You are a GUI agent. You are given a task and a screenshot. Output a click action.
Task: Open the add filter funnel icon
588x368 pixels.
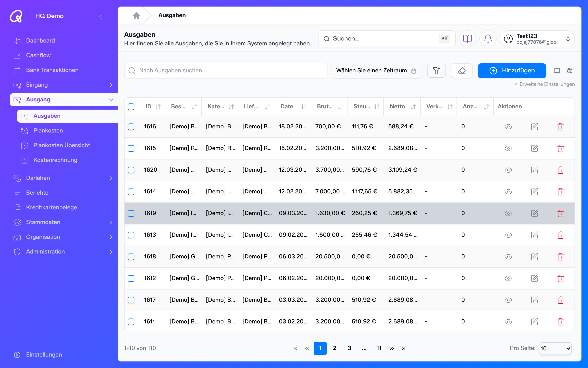pyautogui.click(x=436, y=71)
